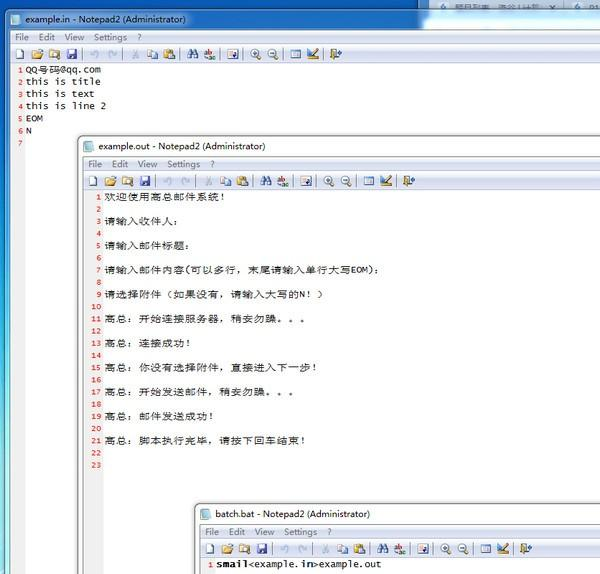
Task: Open Find (binoculars) in batch.bat toolbar
Action: click(383, 549)
